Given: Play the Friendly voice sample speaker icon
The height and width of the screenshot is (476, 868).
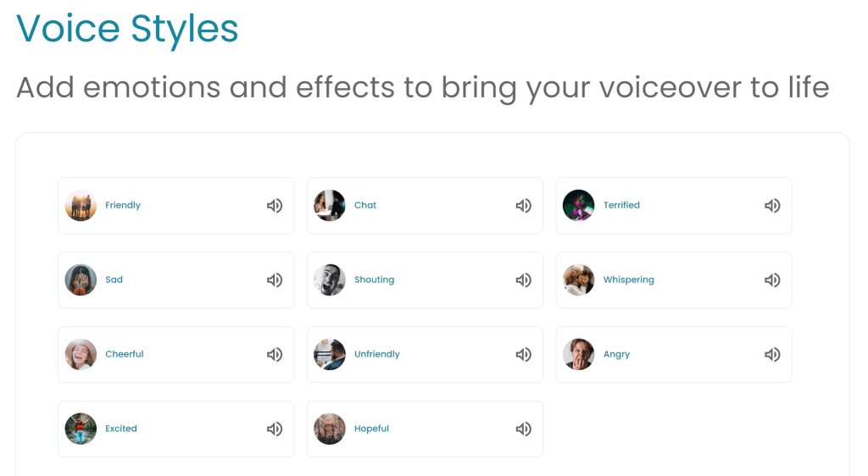Looking at the screenshot, I should [x=275, y=206].
